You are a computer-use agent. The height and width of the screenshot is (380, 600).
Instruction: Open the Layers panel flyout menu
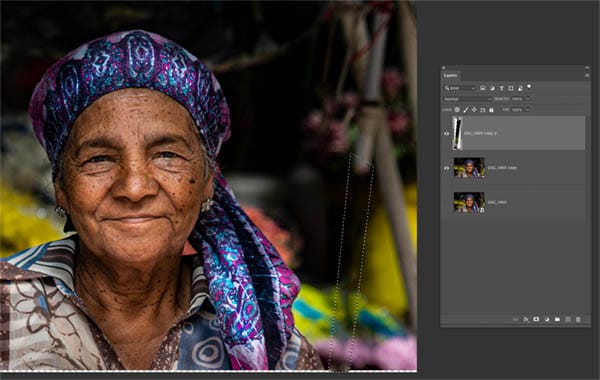click(x=587, y=75)
